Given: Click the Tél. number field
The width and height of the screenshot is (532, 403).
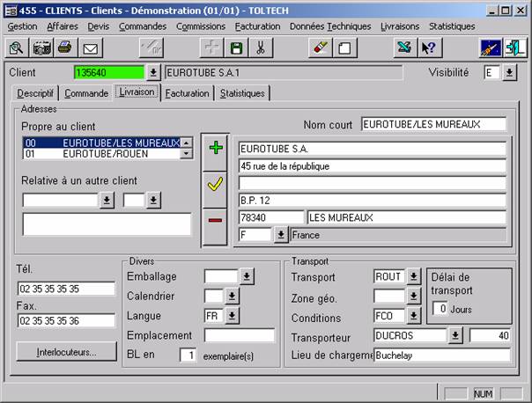Looking at the screenshot, I should tap(66, 289).
